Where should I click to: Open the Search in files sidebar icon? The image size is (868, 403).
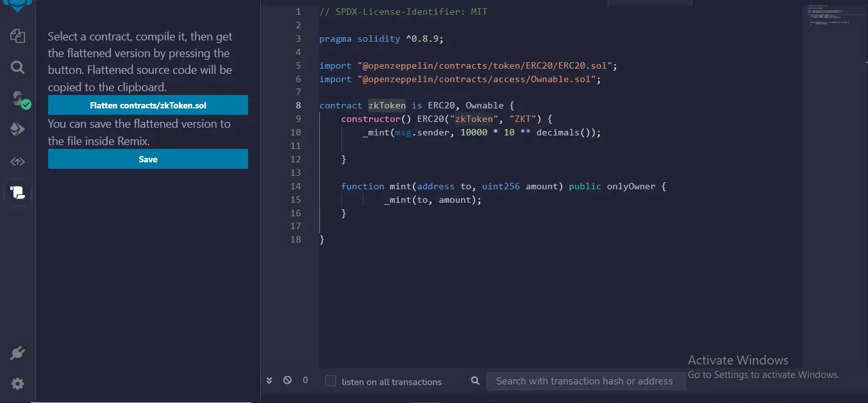point(17,67)
